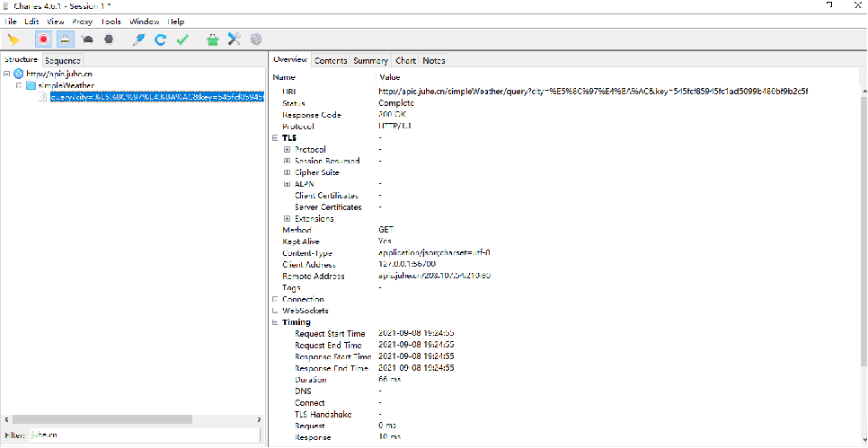Select the Method GET row

pos(564,230)
